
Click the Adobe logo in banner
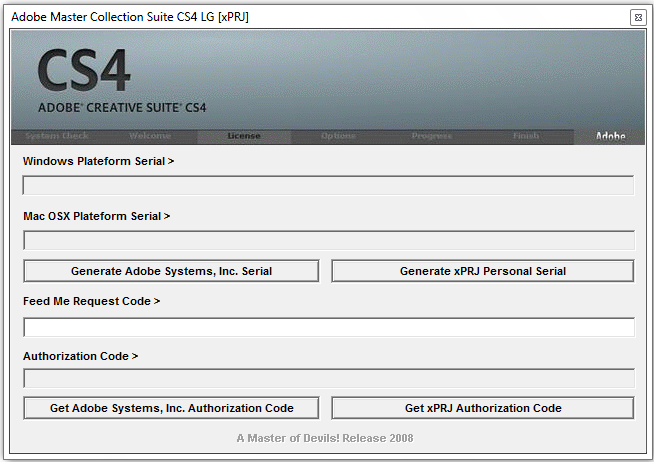[610, 136]
